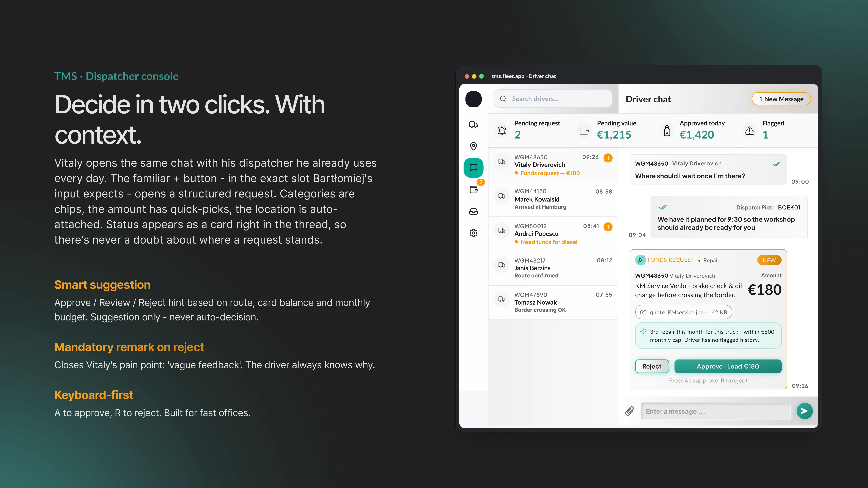Click Pending value amount €1,215
This screenshot has height=488, width=868.
(614, 135)
